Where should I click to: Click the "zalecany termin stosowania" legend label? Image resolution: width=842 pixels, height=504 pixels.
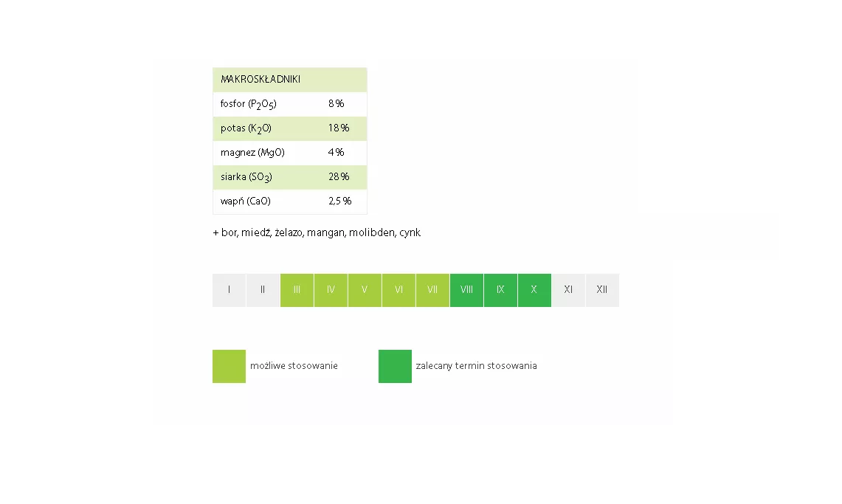coord(476,366)
